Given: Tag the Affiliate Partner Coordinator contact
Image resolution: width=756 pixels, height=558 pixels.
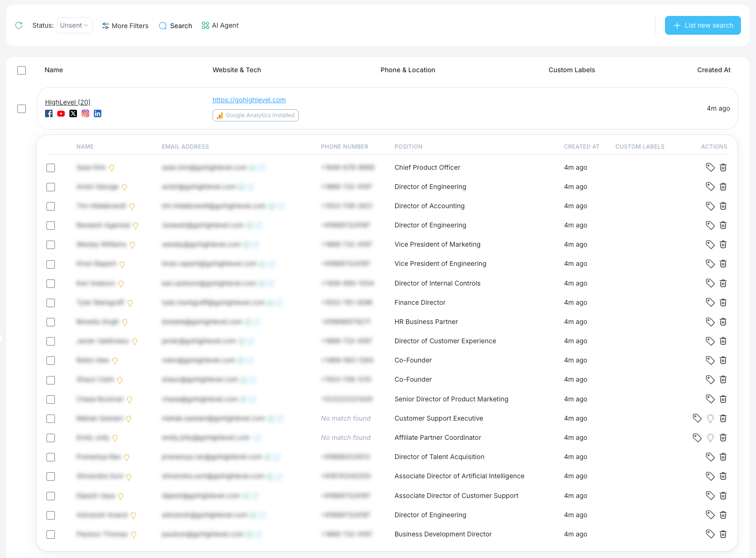Looking at the screenshot, I should click(x=697, y=437).
